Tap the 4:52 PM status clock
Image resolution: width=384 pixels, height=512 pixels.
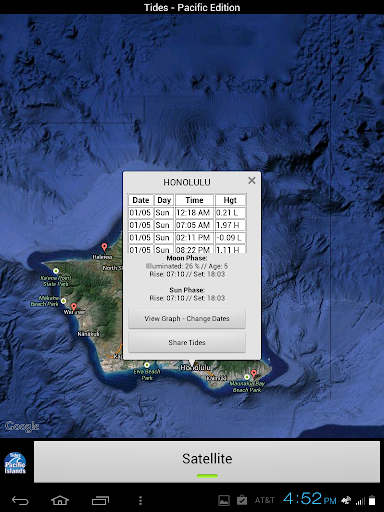tap(310, 499)
